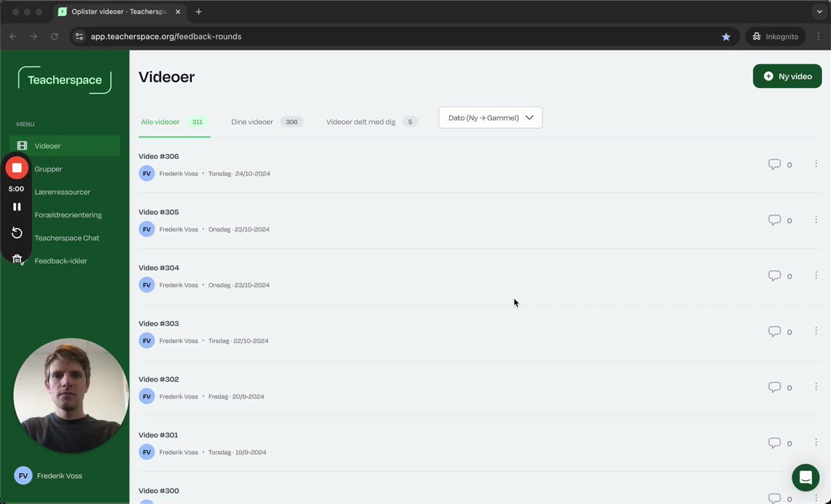The width and height of the screenshot is (831, 504).
Task: Click FV avatar on Video #303 row
Action: [147, 340]
